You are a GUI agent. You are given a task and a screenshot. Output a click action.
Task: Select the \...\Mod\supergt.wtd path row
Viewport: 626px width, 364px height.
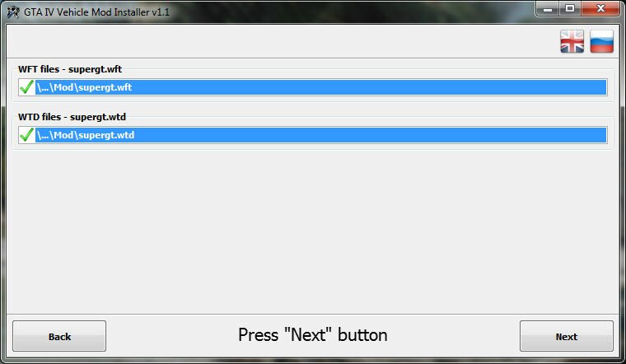(321, 135)
